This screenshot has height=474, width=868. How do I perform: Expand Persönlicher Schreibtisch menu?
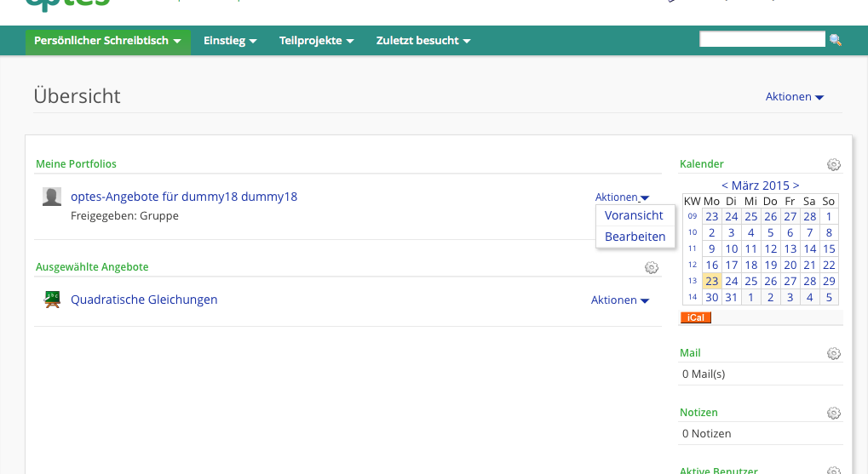point(107,41)
